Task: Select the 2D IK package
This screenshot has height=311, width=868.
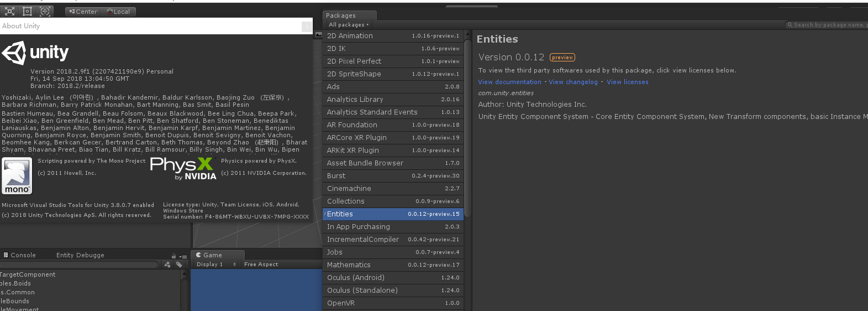Action: click(x=393, y=49)
